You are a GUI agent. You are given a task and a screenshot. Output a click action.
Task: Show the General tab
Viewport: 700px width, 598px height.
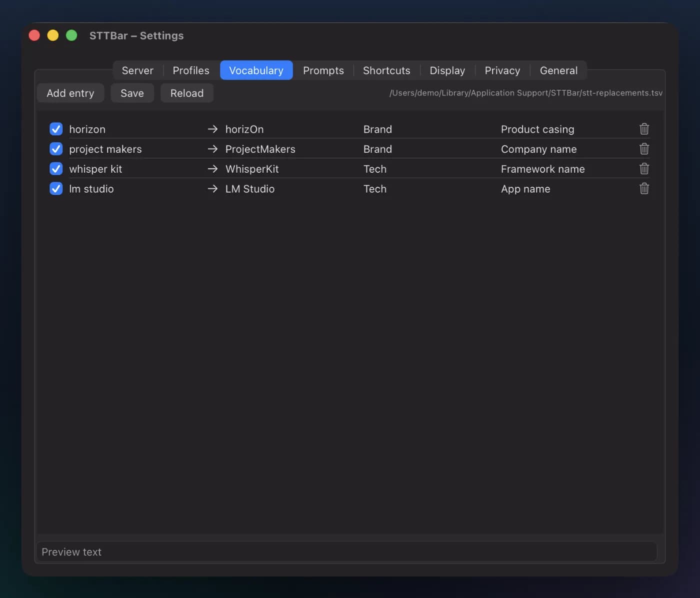coord(558,71)
